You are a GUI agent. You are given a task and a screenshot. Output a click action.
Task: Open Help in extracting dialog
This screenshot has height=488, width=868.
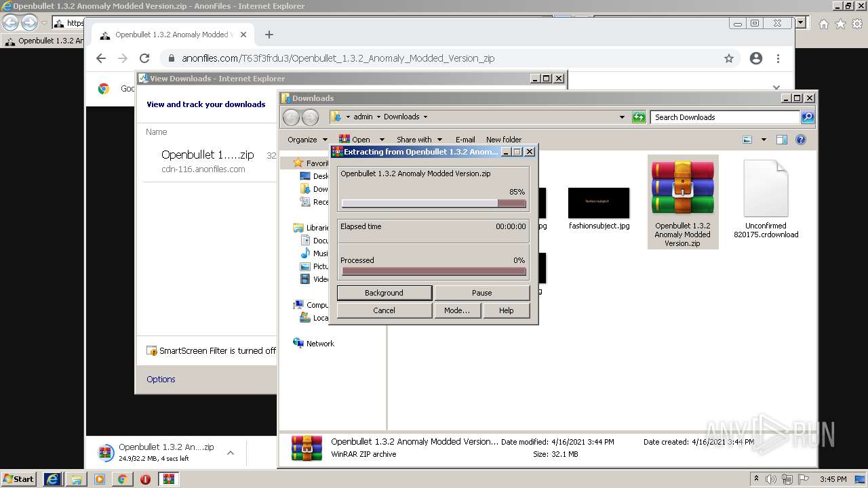point(507,310)
